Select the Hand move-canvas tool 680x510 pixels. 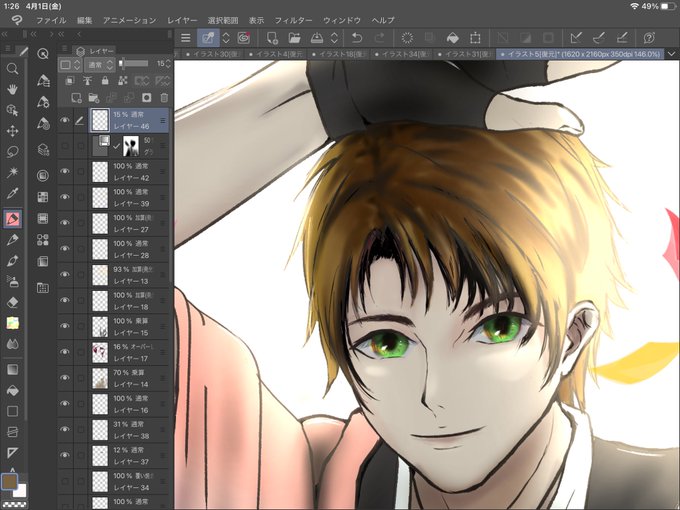pyautogui.click(x=13, y=89)
